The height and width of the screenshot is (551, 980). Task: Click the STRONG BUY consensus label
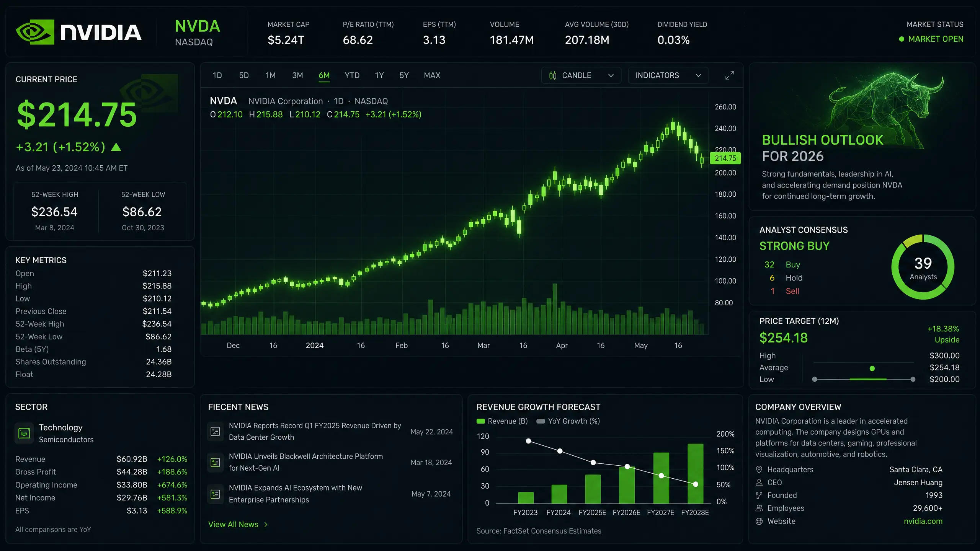794,246
